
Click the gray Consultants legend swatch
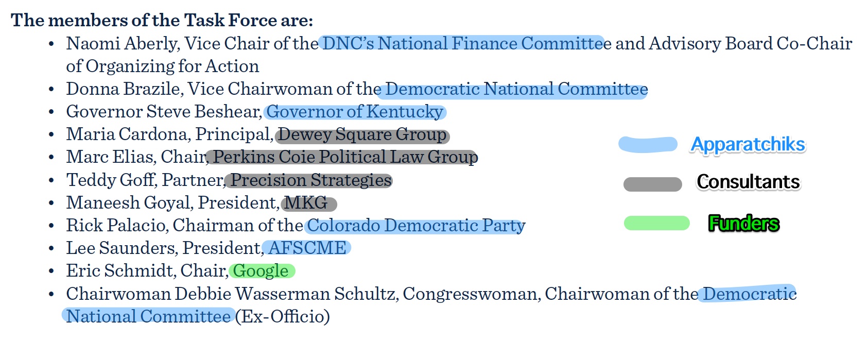coord(653,184)
